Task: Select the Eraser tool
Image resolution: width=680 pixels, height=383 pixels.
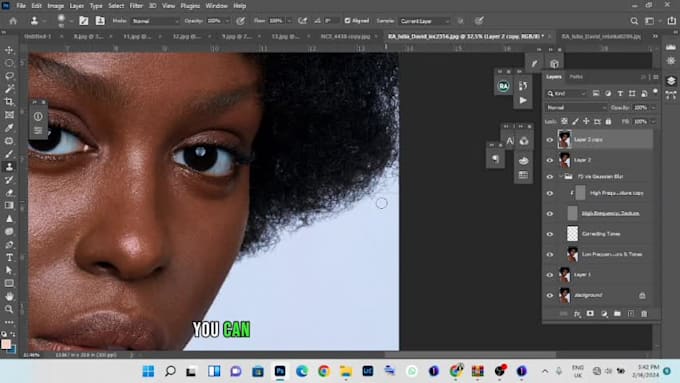Action: point(9,193)
